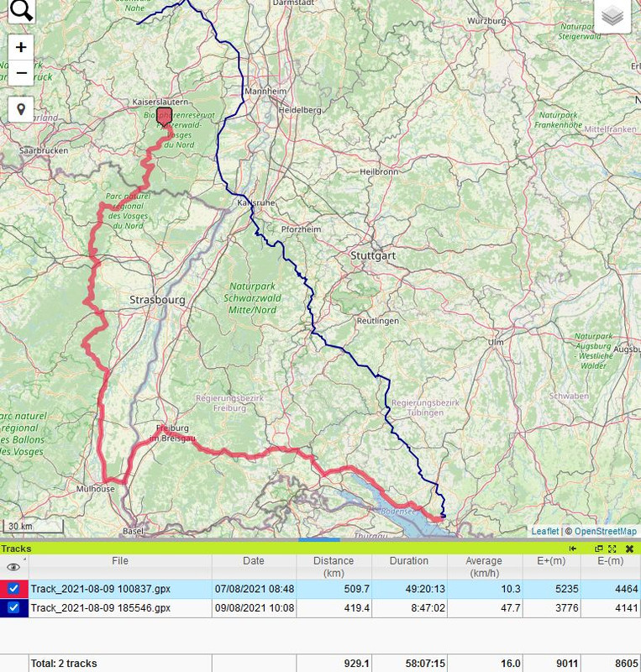Click average speed value 10.3

511,589
